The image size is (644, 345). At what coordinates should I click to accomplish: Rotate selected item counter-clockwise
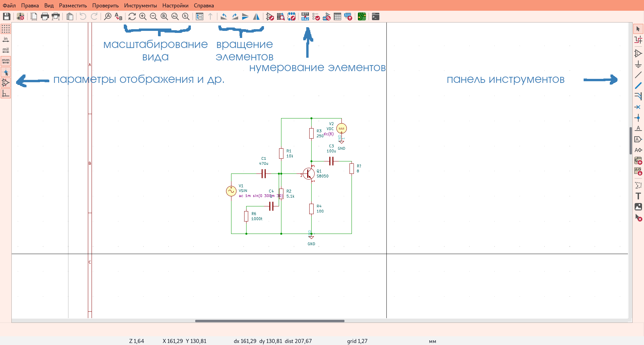click(x=224, y=16)
